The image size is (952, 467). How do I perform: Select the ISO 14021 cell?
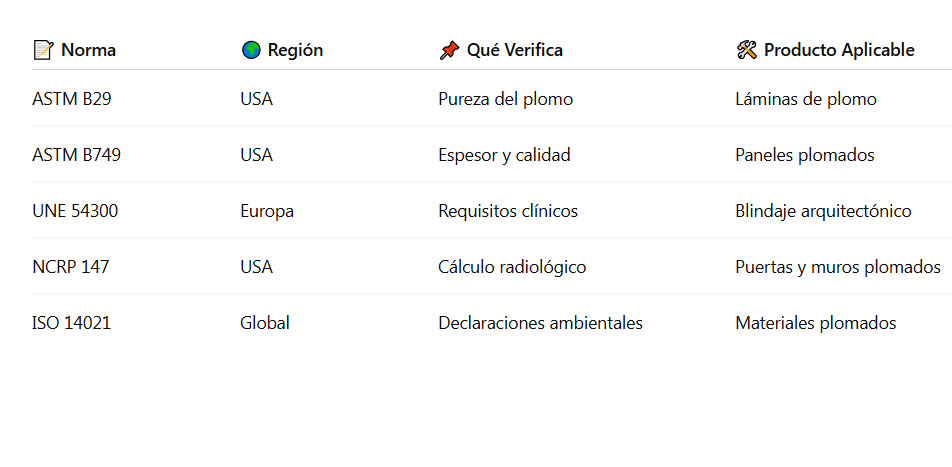click(71, 323)
